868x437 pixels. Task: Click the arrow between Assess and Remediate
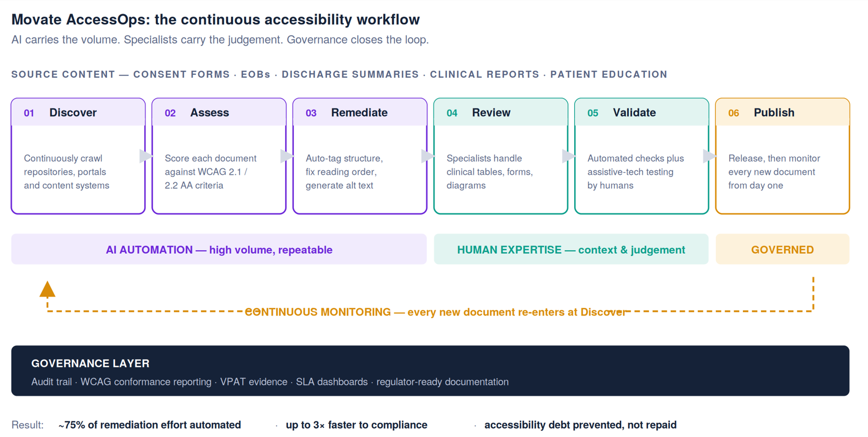287,156
